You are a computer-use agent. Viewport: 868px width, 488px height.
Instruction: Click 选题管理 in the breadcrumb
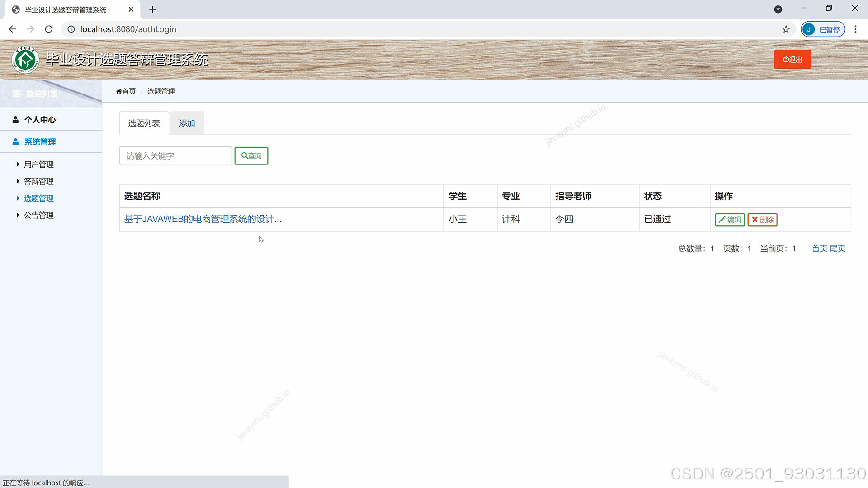point(161,91)
